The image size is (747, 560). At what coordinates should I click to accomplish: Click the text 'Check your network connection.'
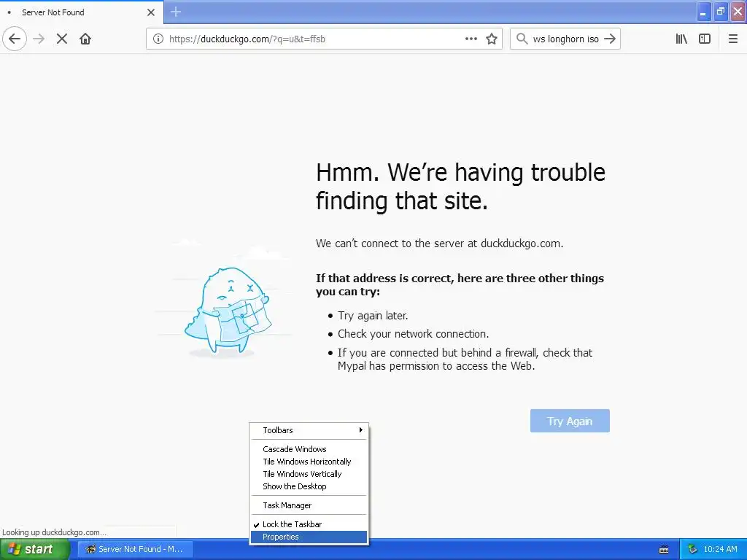(413, 334)
